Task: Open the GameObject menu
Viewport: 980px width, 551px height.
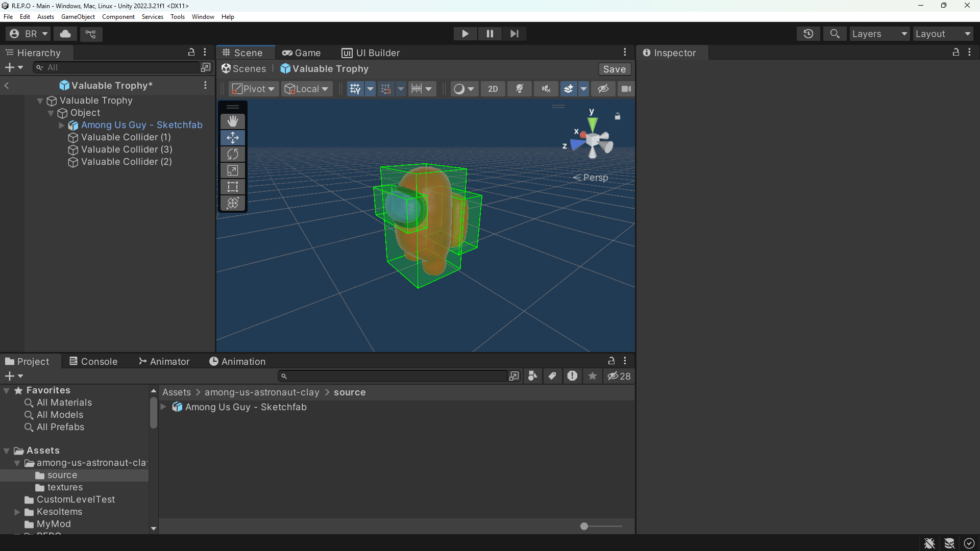Action: [78, 16]
